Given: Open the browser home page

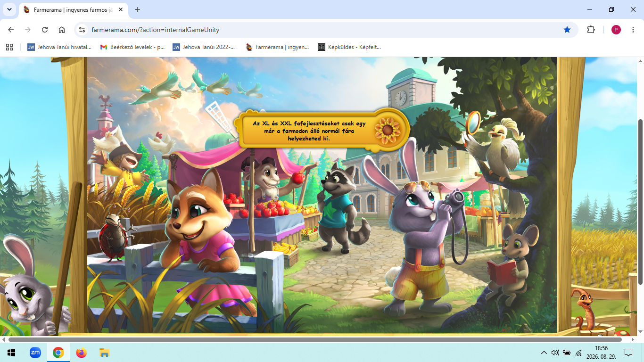Looking at the screenshot, I should [62, 30].
